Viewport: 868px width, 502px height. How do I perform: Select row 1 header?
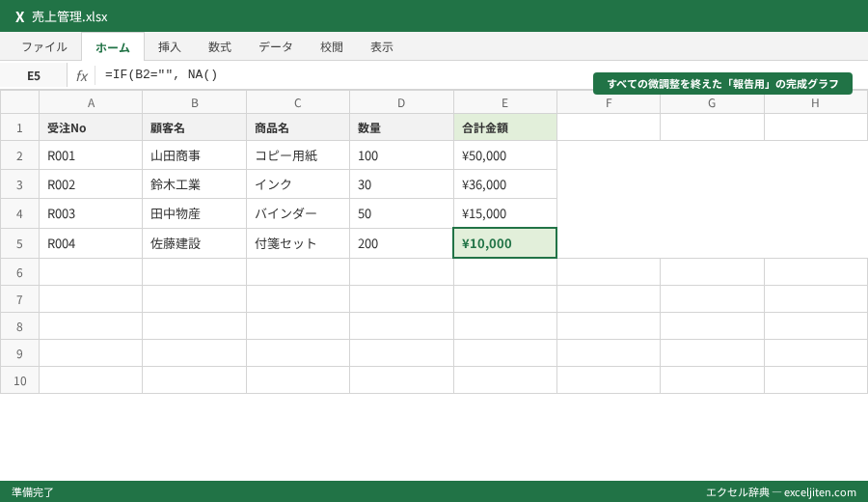(x=19, y=127)
